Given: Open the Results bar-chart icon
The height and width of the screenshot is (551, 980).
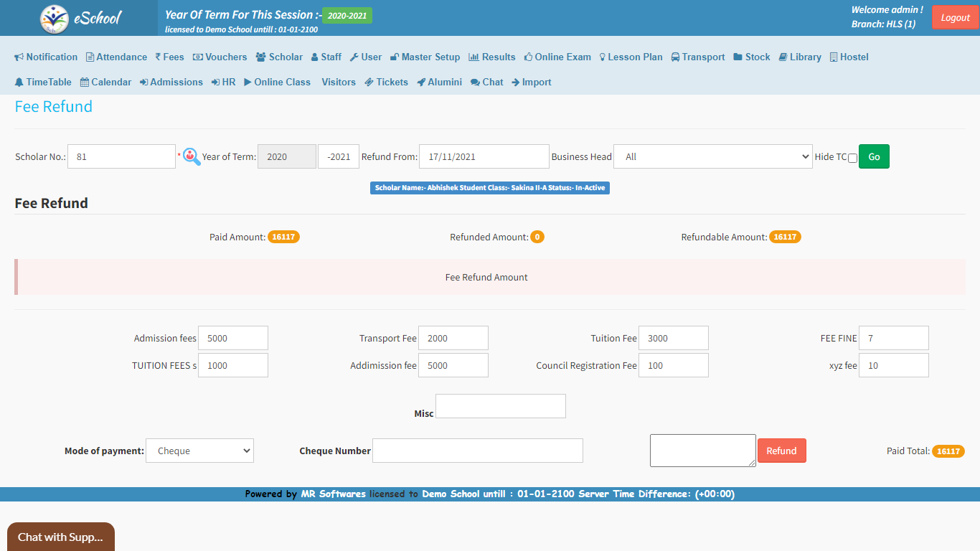Looking at the screenshot, I should pos(473,57).
